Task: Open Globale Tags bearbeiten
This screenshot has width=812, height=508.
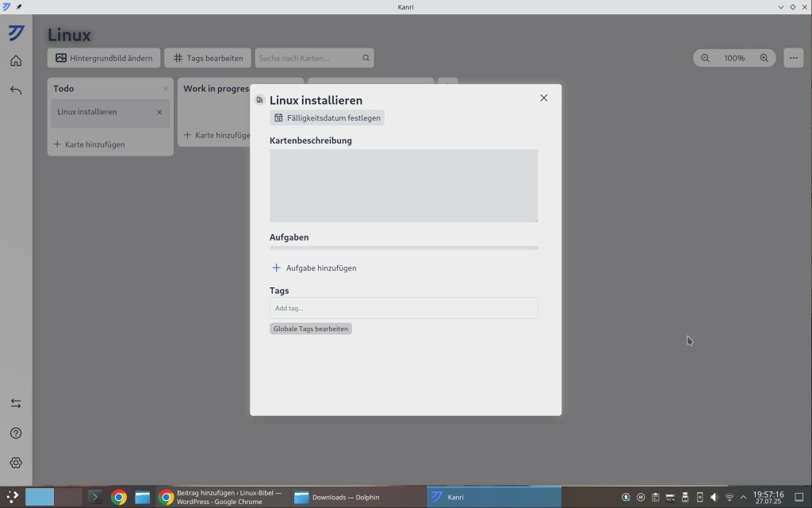Action: pyautogui.click(x=311, y=329)
